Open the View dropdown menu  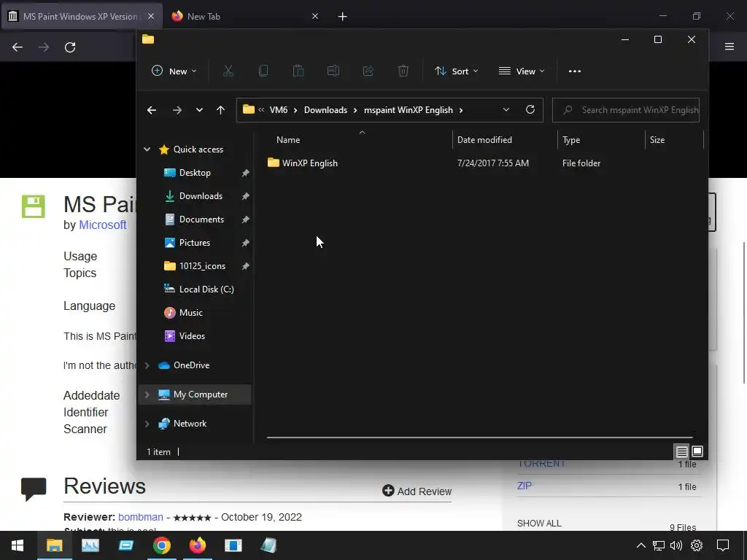coord(521,71)
